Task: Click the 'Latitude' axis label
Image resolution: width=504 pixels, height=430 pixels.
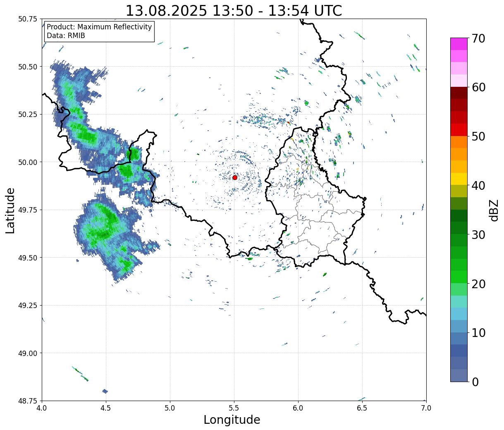Action: click(x=10, y=210)
